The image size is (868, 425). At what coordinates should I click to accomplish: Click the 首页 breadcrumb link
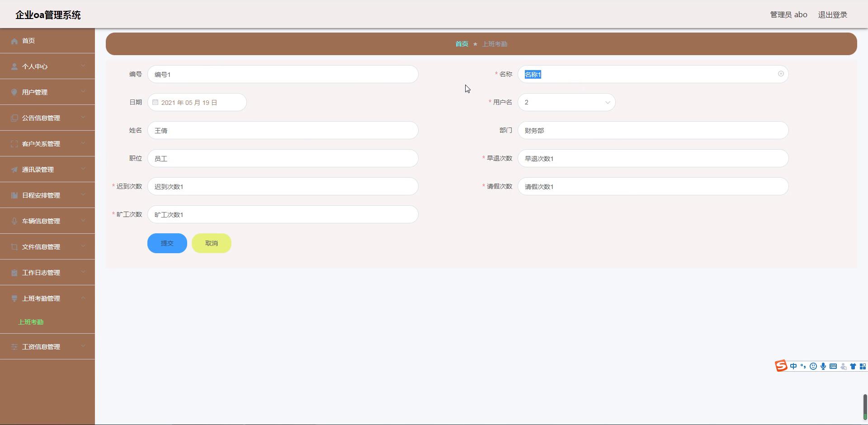pos(462,44)
